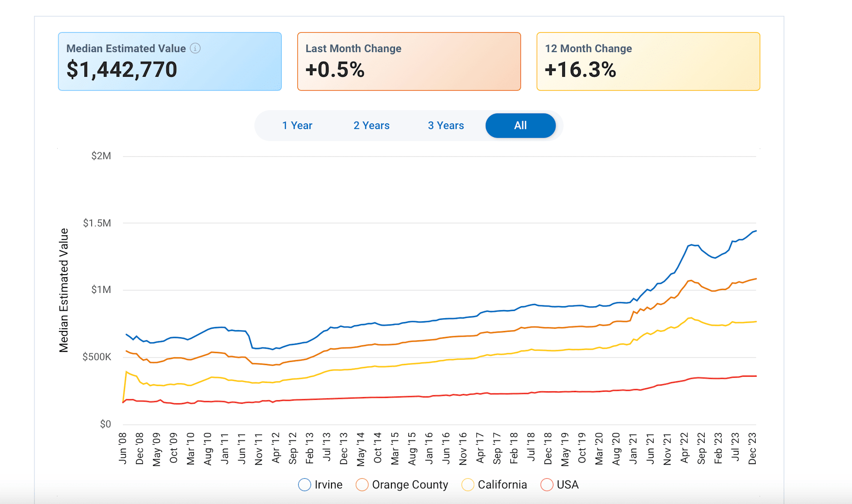The image size is (852, 504).
Task: Toggle the Irvine legend circle
Action: (304, 484)
